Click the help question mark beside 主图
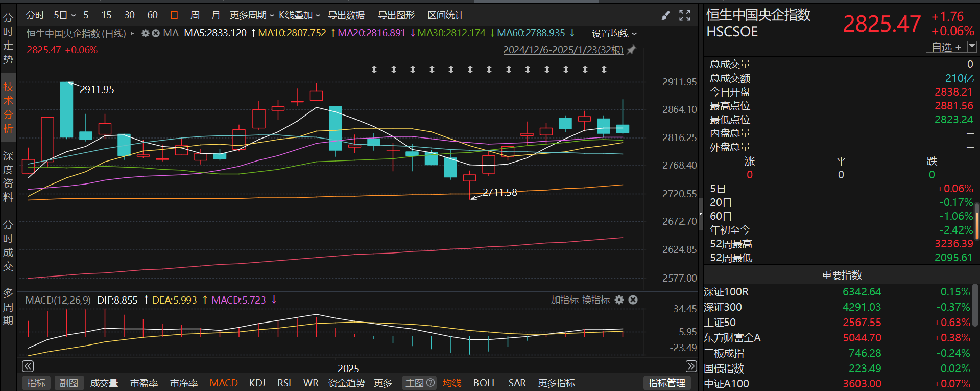The image size is (980, 391). click(431, 383)
